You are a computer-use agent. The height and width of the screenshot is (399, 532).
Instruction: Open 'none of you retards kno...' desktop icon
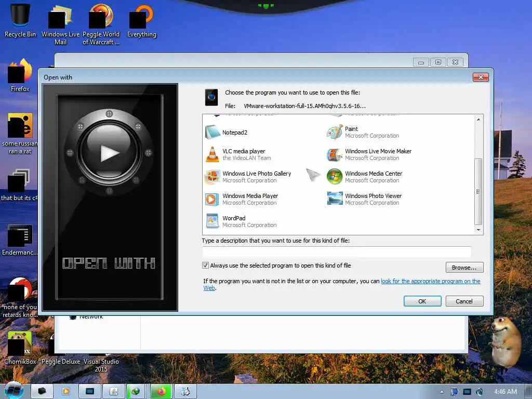pyautogui.click(x=20, y=298)
